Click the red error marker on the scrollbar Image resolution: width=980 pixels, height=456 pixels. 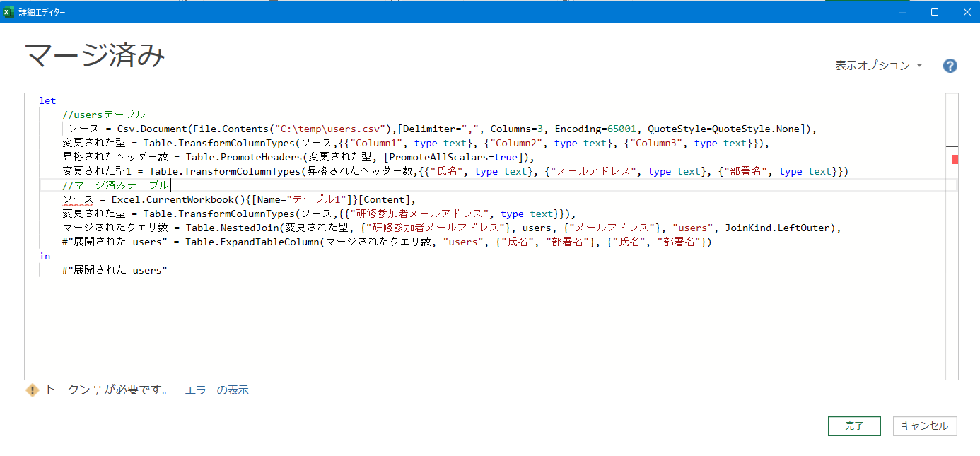click(955, 159)
